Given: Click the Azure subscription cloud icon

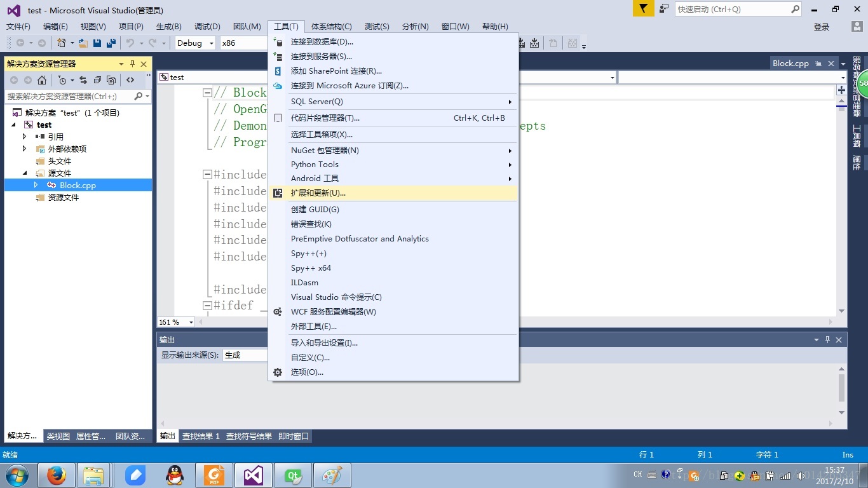Looking at the screenshot, I should tap(278, 86).
